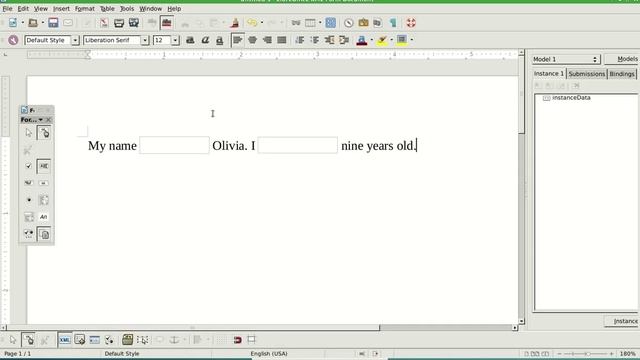Open Font Color dropdown arrow
Screen dimensions: 640x360
point(371,40)
